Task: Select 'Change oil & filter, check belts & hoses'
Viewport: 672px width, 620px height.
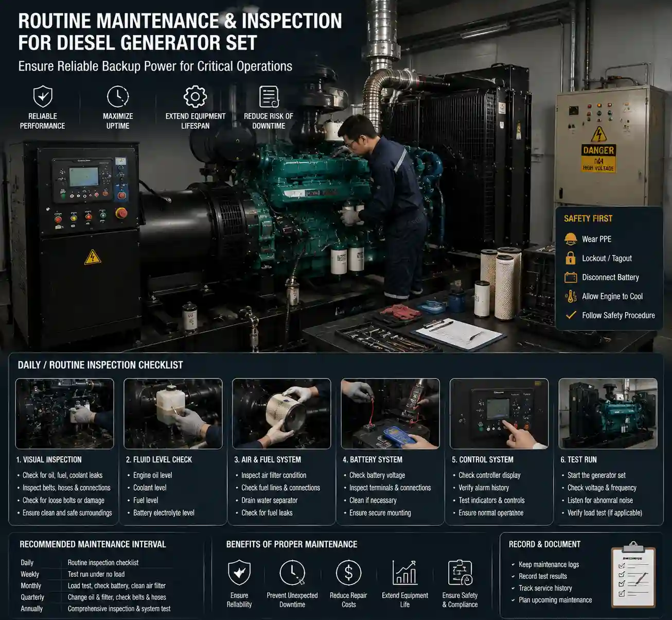Action: point(117,597)
